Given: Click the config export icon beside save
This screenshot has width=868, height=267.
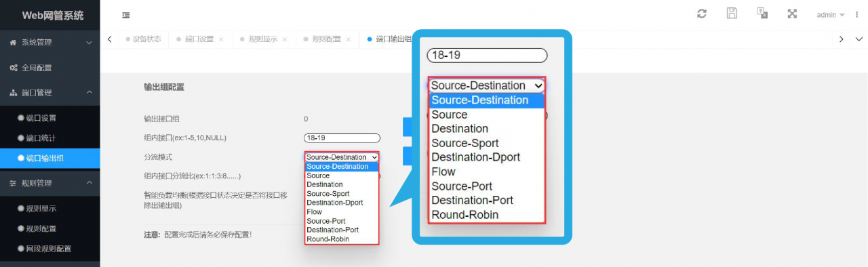Looking at the screenshot, I should click(x=762, y=14).
